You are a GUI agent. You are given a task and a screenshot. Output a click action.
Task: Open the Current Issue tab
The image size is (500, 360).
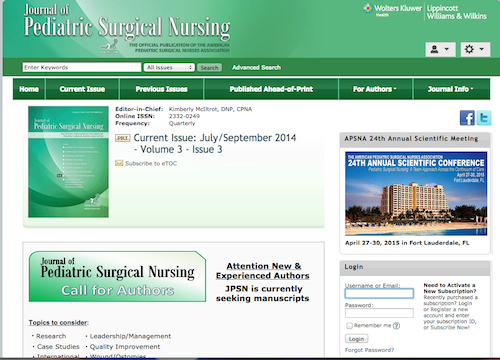tap(82, 89)
